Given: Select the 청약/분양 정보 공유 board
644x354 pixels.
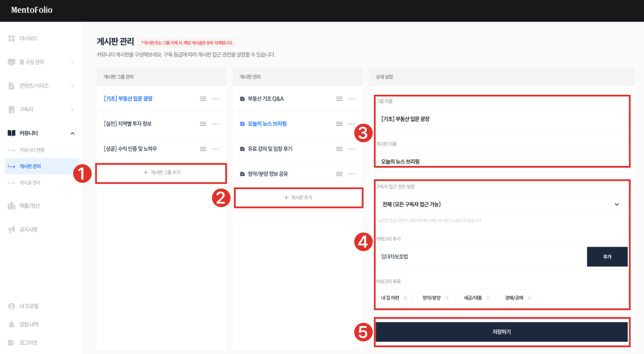Looking at the screenshot, I should (x=268, y=174).
